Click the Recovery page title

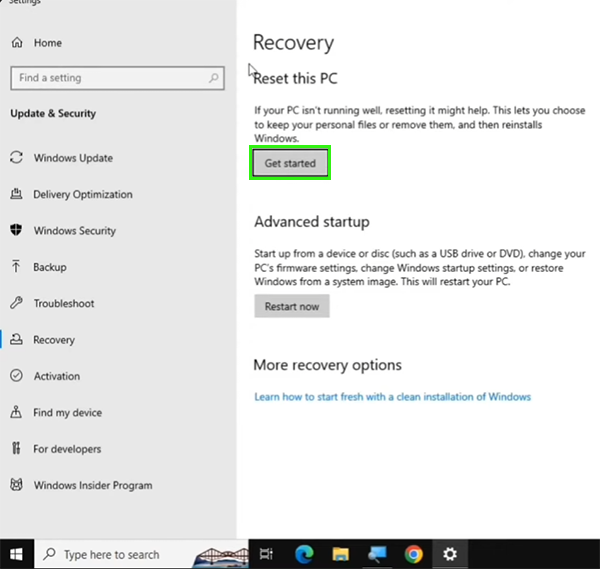[x=293, y=42]
